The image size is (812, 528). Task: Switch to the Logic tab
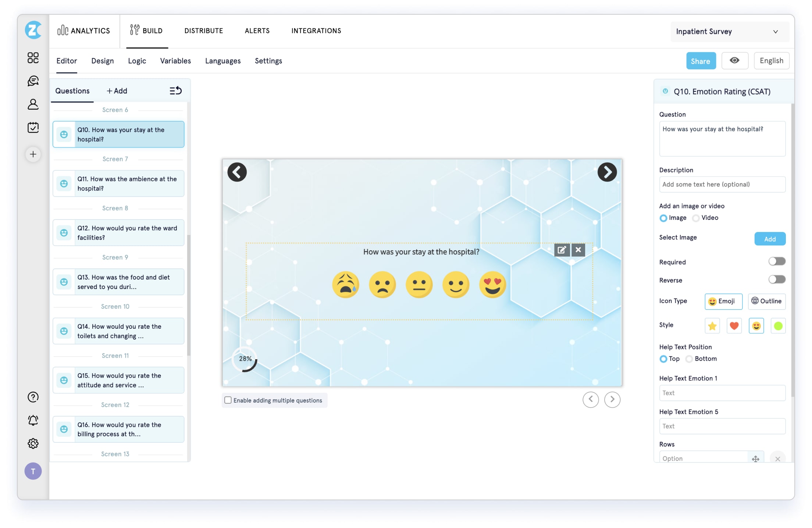[137, 60]
